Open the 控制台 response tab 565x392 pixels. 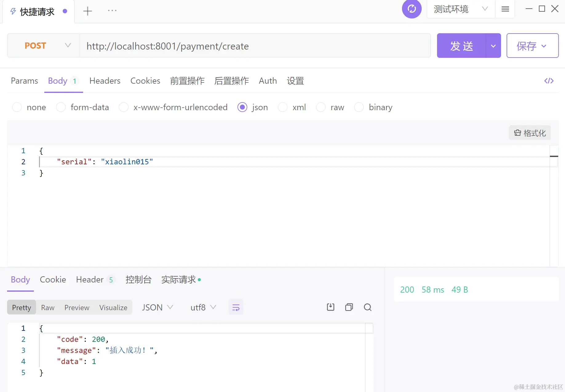(x=138, y=280)
